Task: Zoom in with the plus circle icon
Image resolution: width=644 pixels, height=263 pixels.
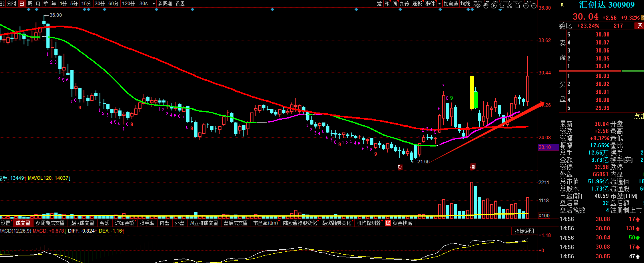Action: (x=526, y=6)
